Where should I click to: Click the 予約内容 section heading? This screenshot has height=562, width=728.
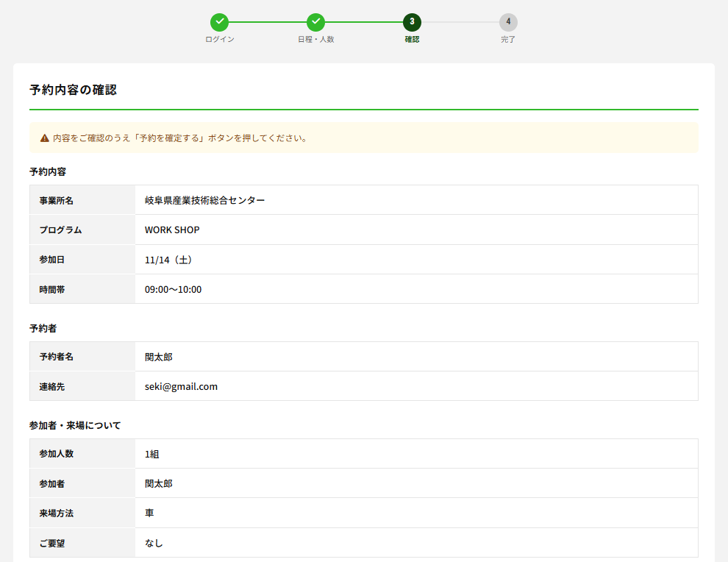(48, 171)
